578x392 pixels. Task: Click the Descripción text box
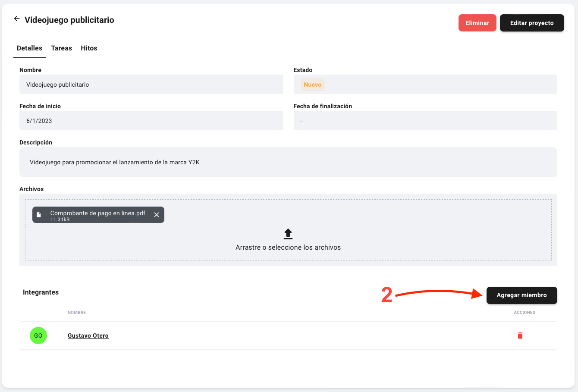(x=288, y=162)
